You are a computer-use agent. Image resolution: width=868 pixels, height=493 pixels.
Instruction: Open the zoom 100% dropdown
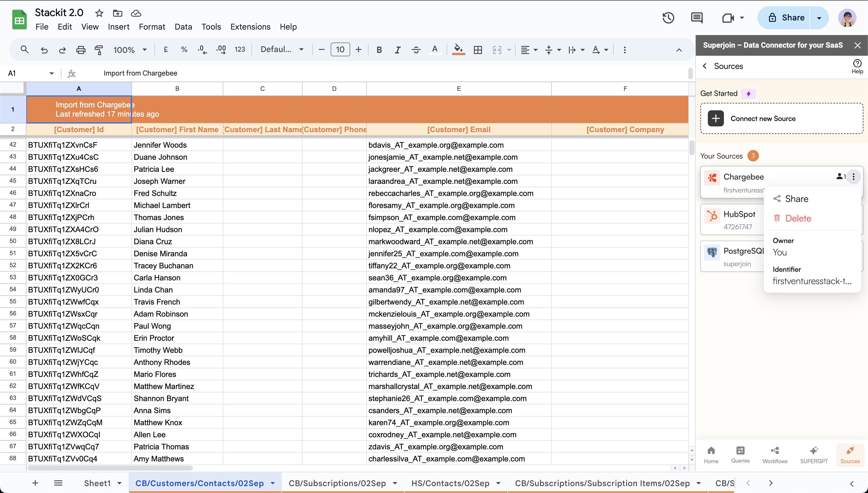pos(130,50)
